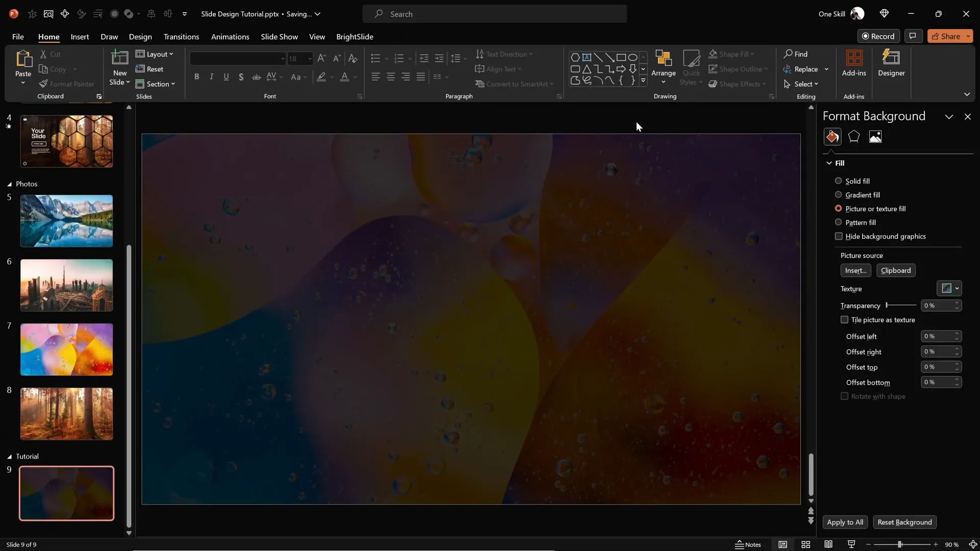Enable Hide background graphics

click(839, 236)
